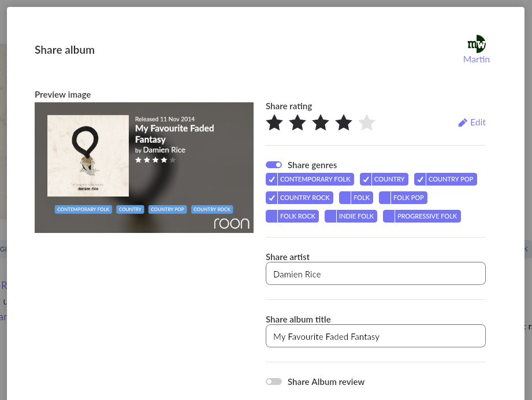Click the Share artist input field
Image resolution: width=532 pixels, height=400 pixels.
[375, 273]
